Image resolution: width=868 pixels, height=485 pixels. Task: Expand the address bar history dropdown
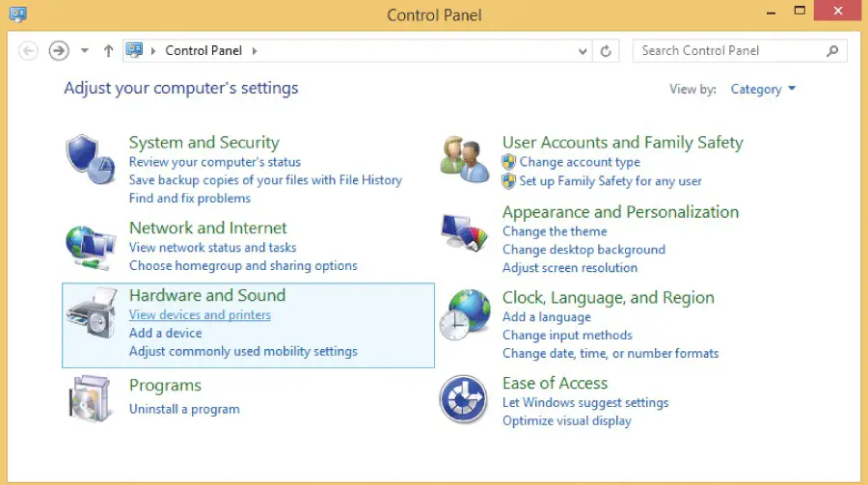click(x=583, y=51)
